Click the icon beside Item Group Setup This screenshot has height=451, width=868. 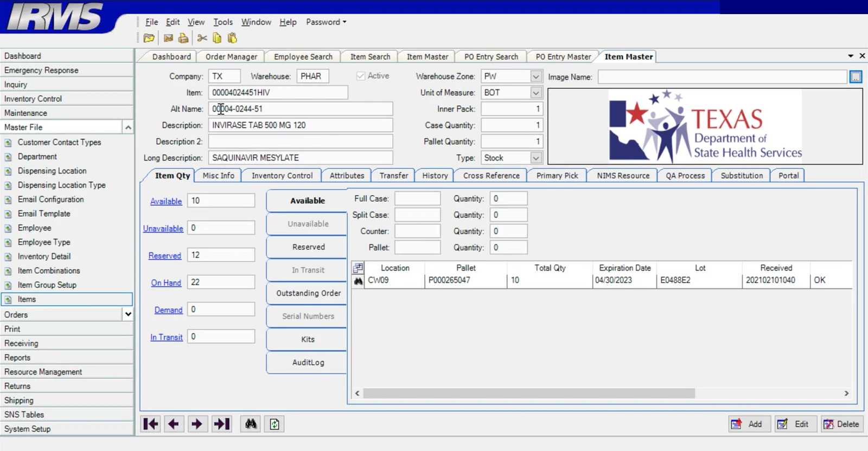(8, 285)
